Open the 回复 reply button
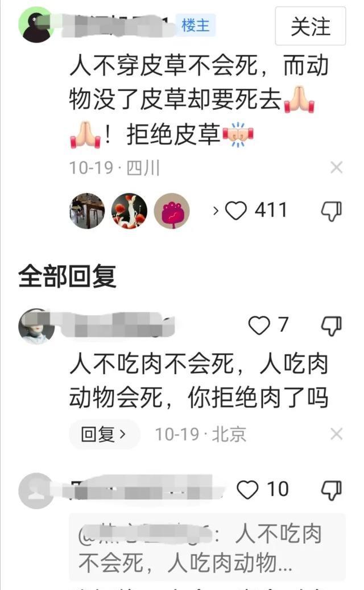Screen dimensions: 364x590 coord(104,434)
